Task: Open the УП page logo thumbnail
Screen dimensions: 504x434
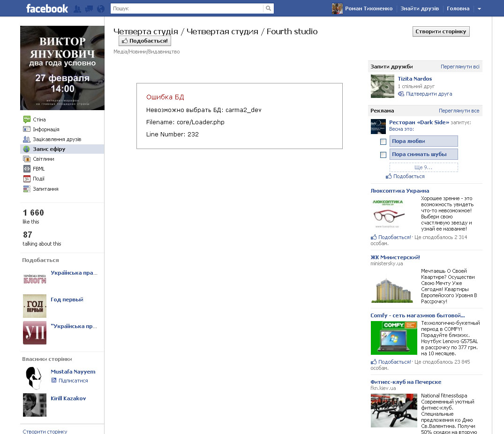Action: [x=34, y=333]
